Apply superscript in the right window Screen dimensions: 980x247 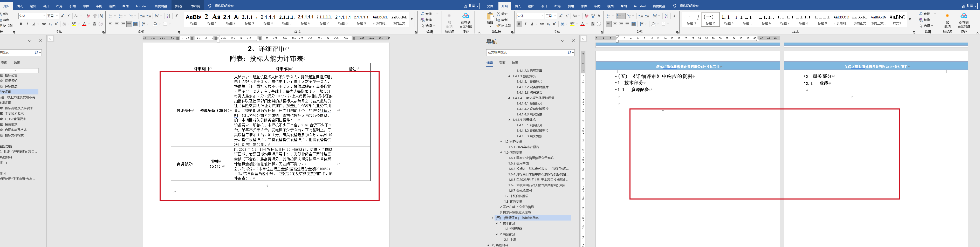pyautogui.click(x=554, y=24)
